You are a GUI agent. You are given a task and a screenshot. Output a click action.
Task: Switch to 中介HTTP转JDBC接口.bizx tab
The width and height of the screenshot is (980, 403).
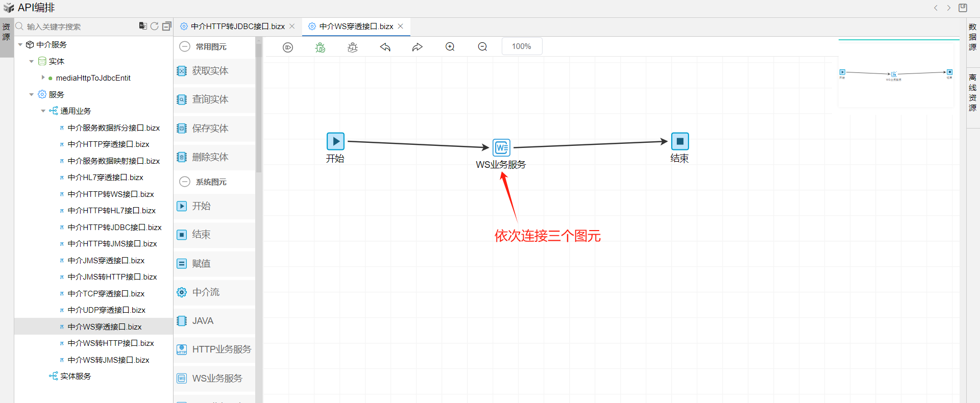tap(238, 27)
